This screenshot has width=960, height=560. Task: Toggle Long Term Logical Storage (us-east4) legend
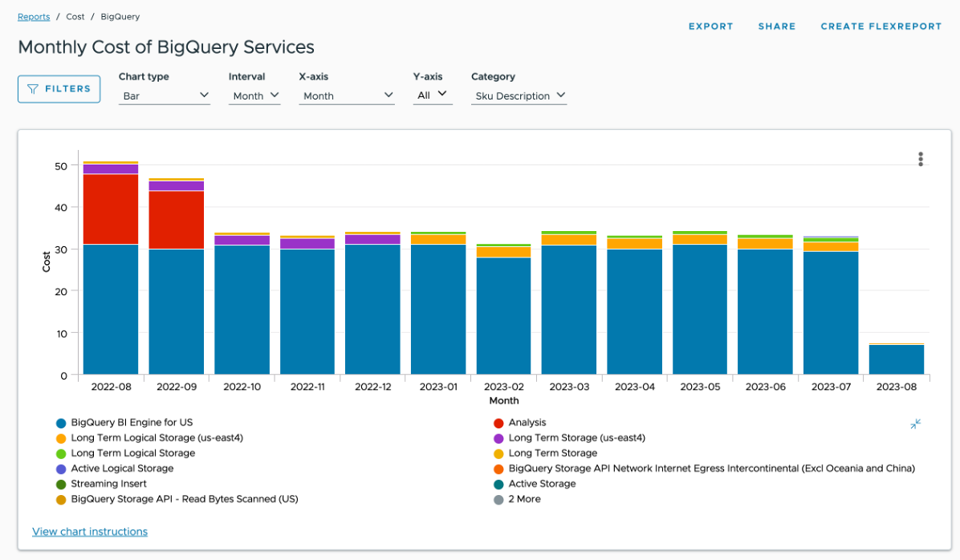(x=149, y=437)
